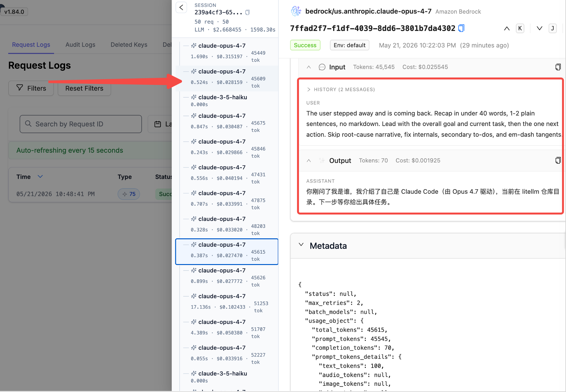Collapse the Input section

309,67
